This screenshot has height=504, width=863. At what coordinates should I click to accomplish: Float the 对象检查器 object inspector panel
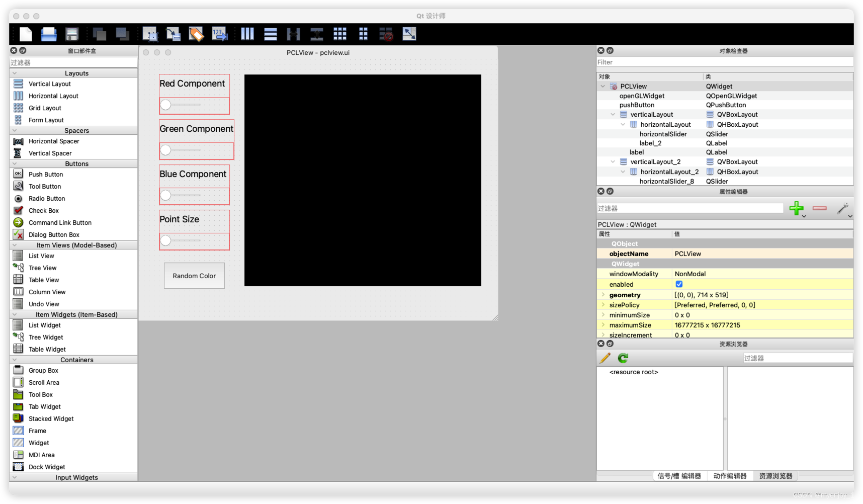point(610,51)
